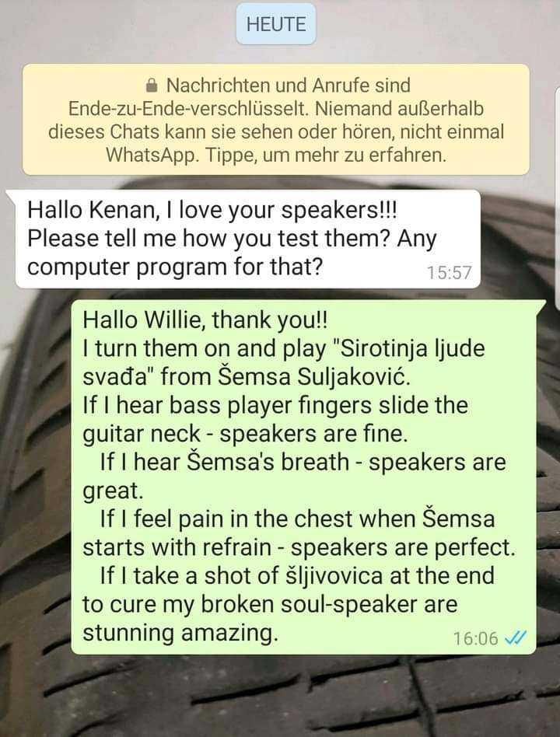The height and width of the screenshot is (737, 560).
Task: Click the name Šemsa Suljaković
Action: pos(314,377)
